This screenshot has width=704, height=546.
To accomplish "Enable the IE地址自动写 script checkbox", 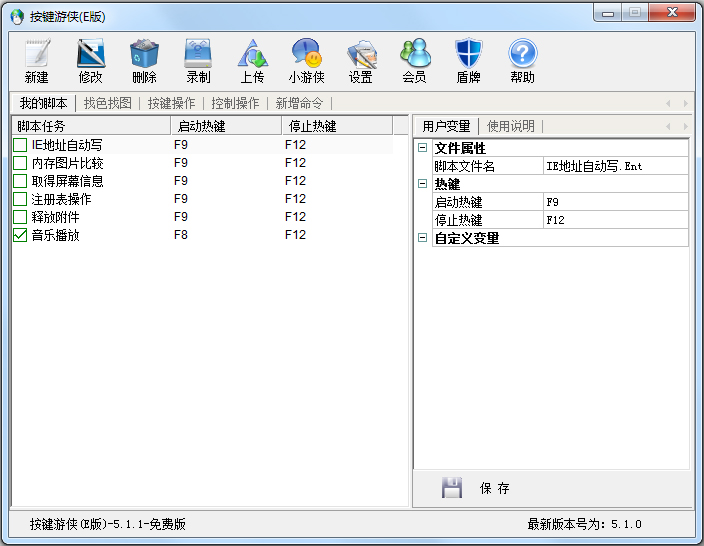I will 20,146.
